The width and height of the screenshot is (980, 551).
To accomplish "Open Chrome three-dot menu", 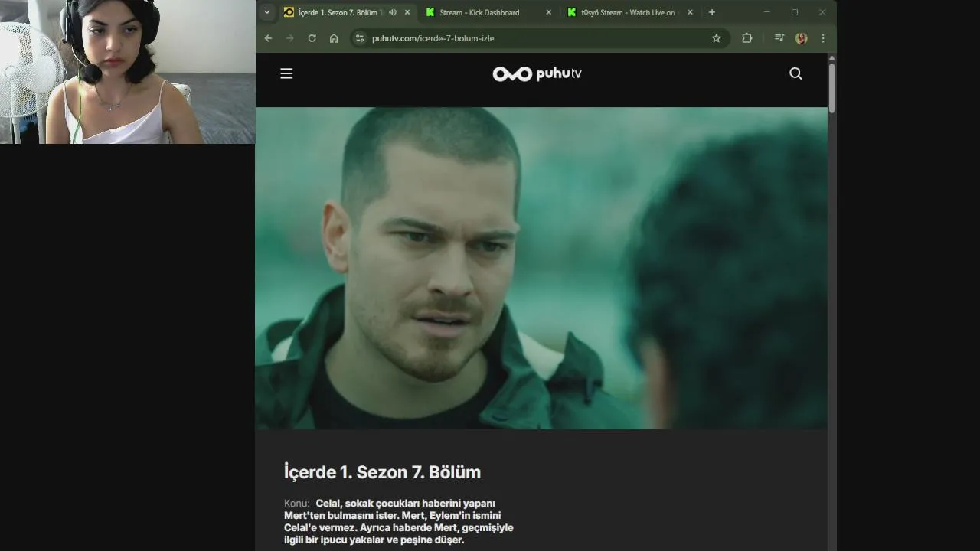I will 823,38.
